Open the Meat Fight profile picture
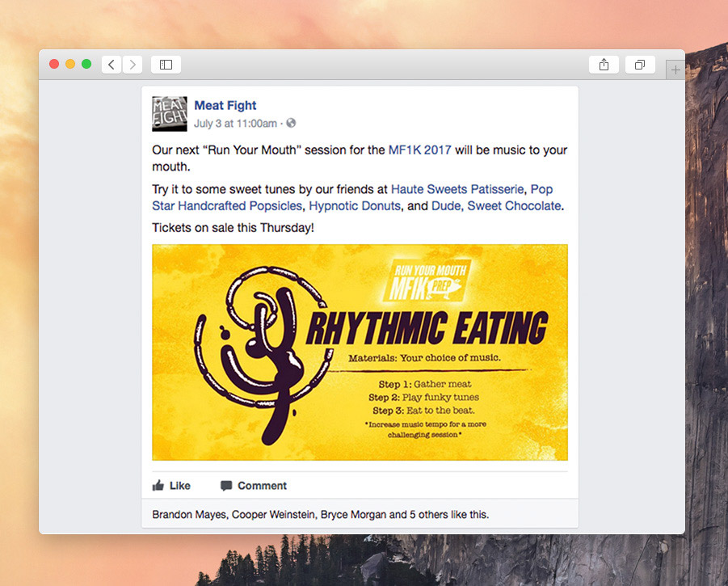The image size is (728, 586). pyautogui.click(x=170, y=114)
